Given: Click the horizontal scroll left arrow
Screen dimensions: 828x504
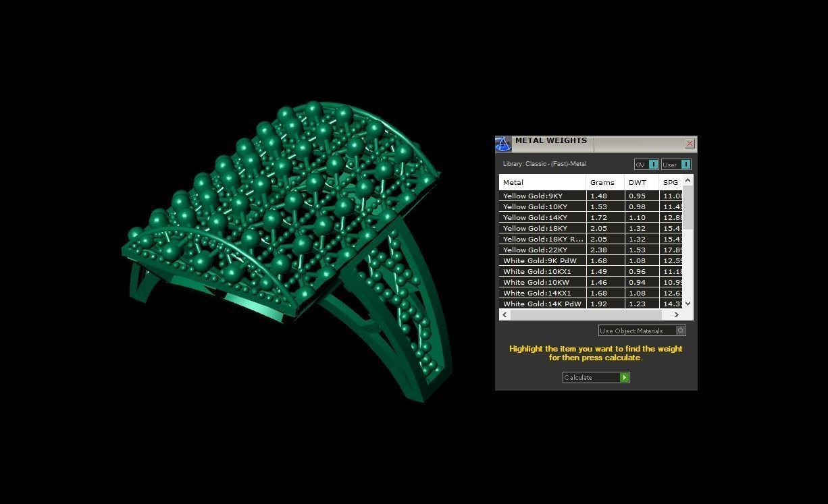Looking at the screenshot, I should [504, 314].
